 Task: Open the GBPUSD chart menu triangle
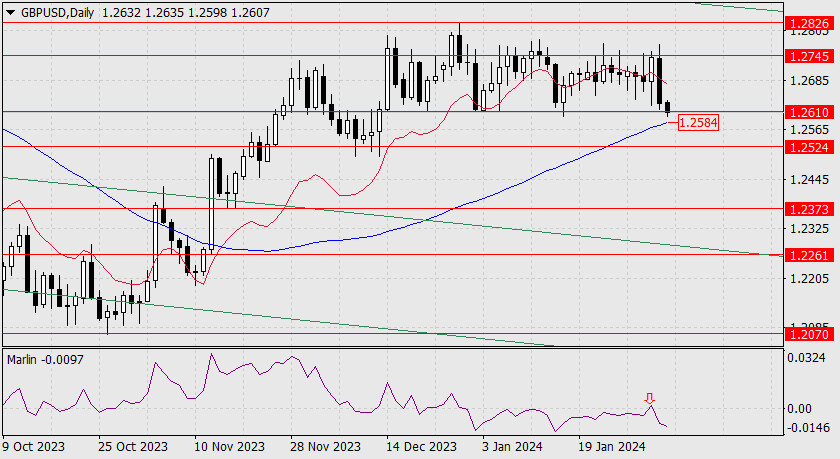click(x=10, y=13)
